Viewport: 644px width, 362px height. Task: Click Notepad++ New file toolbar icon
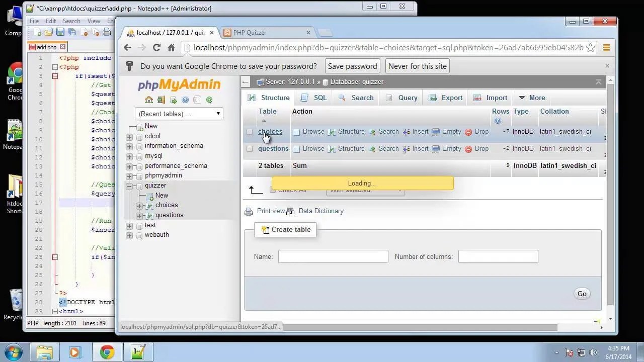(x=38, y=32)
